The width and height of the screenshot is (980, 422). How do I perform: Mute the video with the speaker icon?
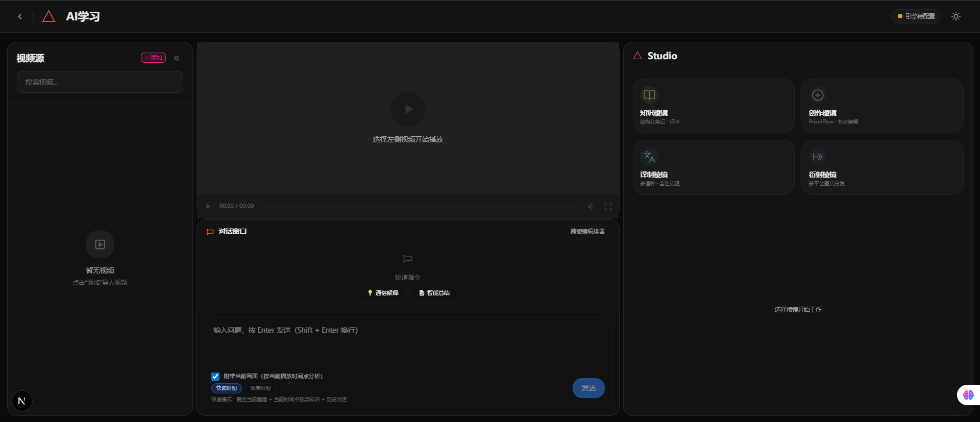pos(591,206)
